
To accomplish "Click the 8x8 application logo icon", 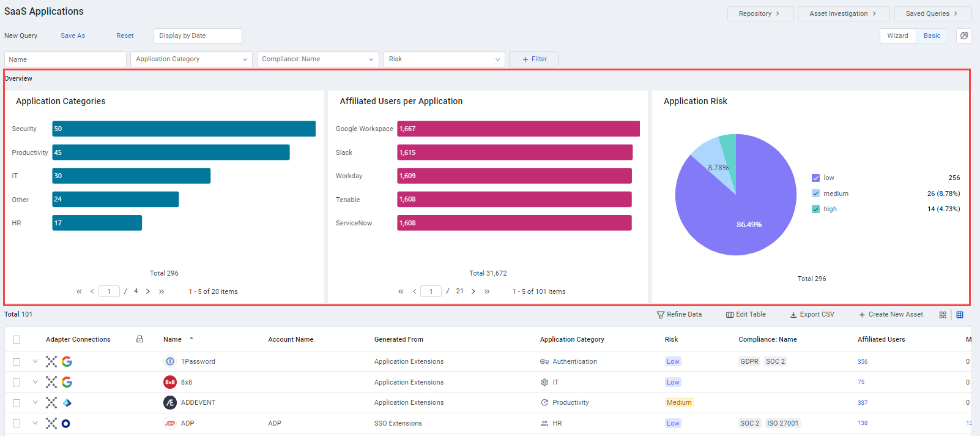I will [x=170, y=382].
